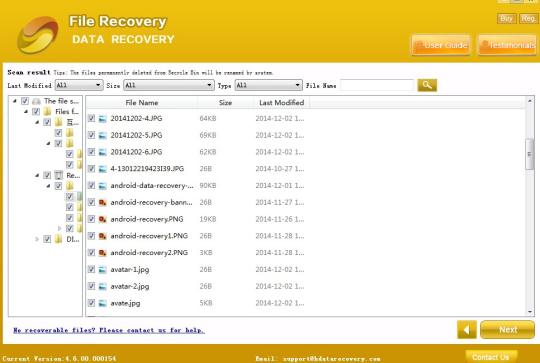Click the 2014-10-27 date cell
The image size is (540, 363).
280,169
